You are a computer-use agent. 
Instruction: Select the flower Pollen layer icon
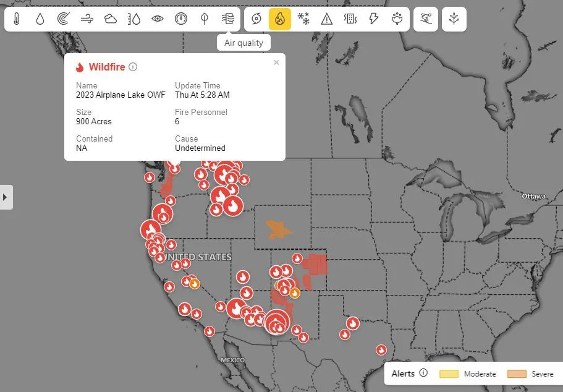(x=397, y=19)
